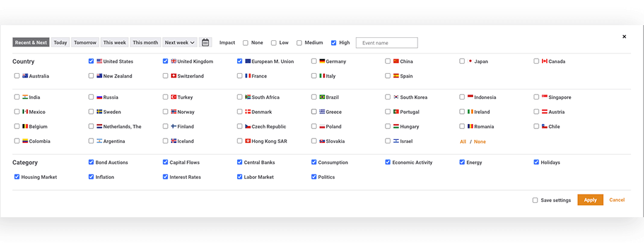Image resolution: width=644 pixels, height=243 pixels.
Task: Click the Italy flag icon
Action: (x=322, y=76)
